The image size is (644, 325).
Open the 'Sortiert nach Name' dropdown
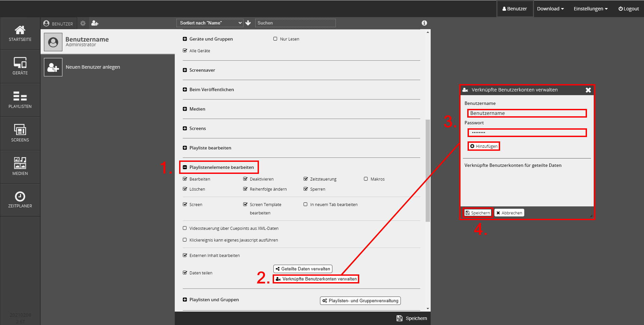pos(211,23)
